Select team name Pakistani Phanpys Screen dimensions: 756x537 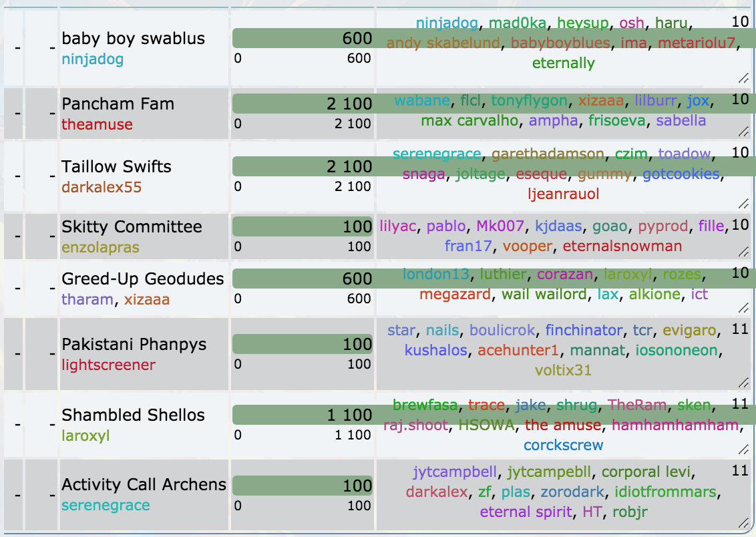[x=134, y=345]
